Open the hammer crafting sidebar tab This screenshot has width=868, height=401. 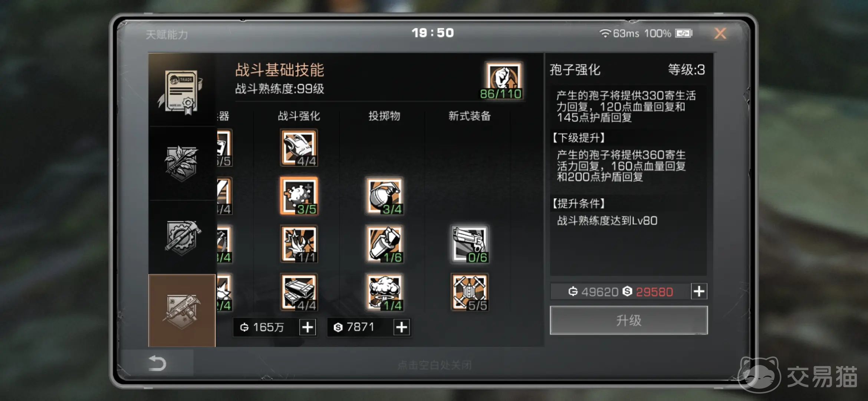click(182, 238)
